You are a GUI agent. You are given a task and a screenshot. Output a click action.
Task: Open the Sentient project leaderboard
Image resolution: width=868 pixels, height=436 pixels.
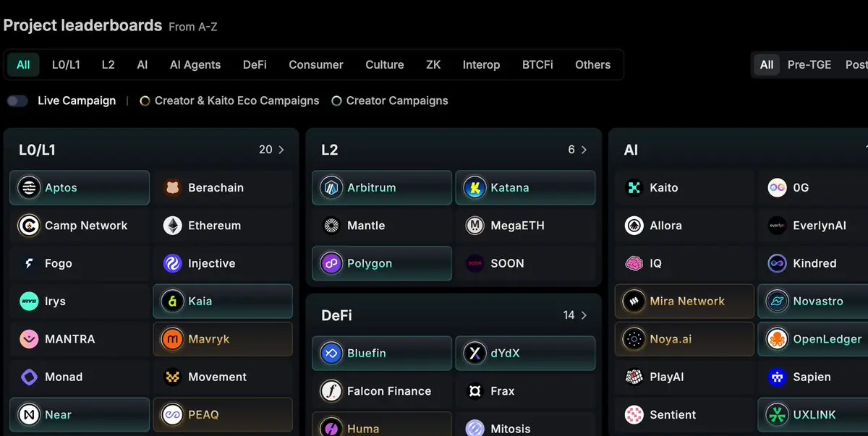tap(684, 415)
